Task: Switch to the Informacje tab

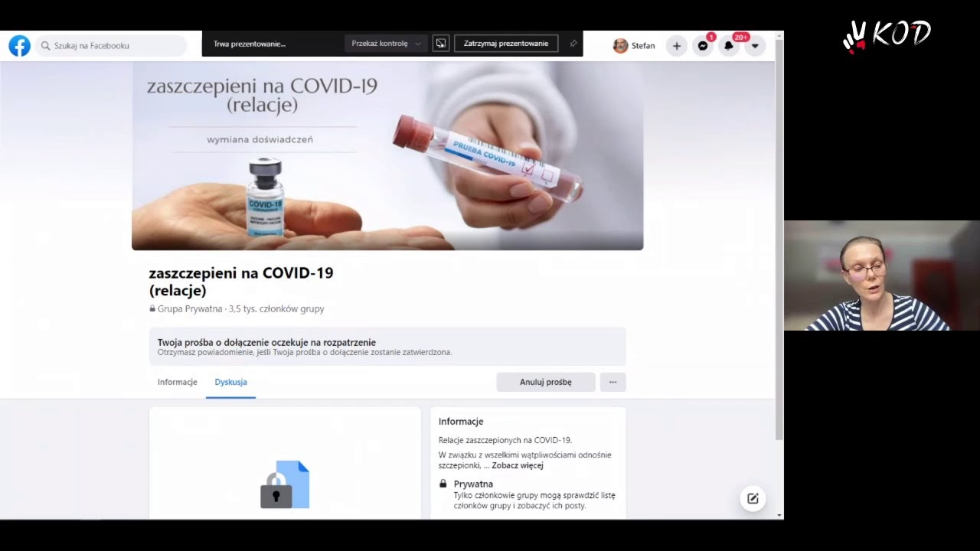Action: click(178, 382)
